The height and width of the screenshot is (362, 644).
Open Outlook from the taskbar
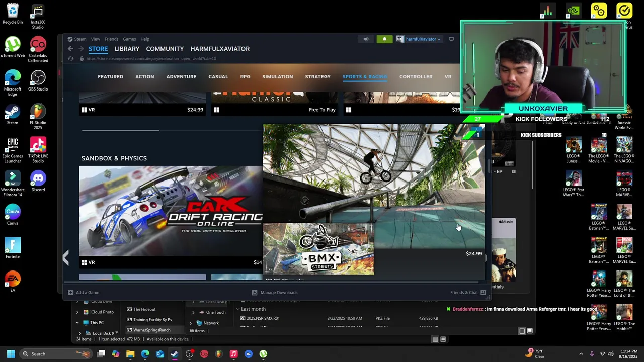[x=159, y=354]
